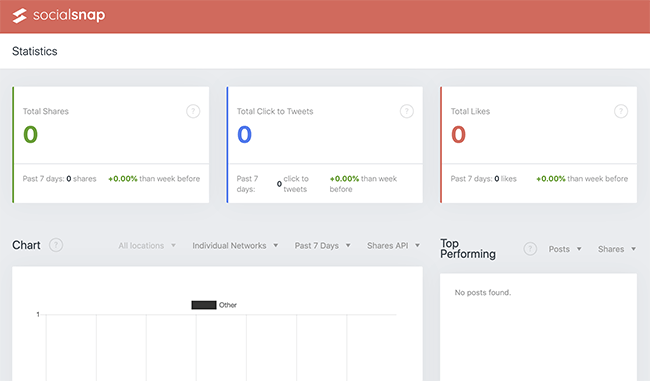Screen dimensions: 650x381
Task: Expand the All locations dropdown
Action: pyautogui.click(x=147, y=245)
